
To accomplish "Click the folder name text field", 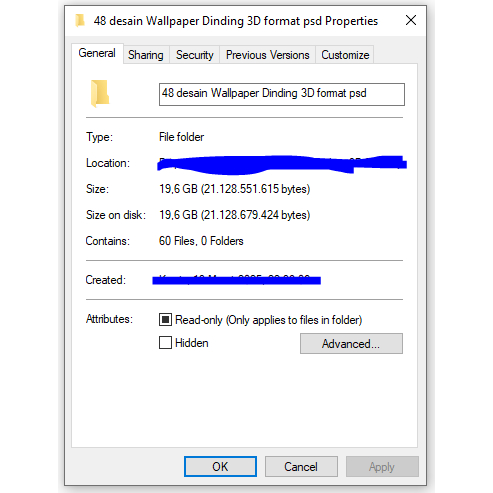I will pos(282,94).
